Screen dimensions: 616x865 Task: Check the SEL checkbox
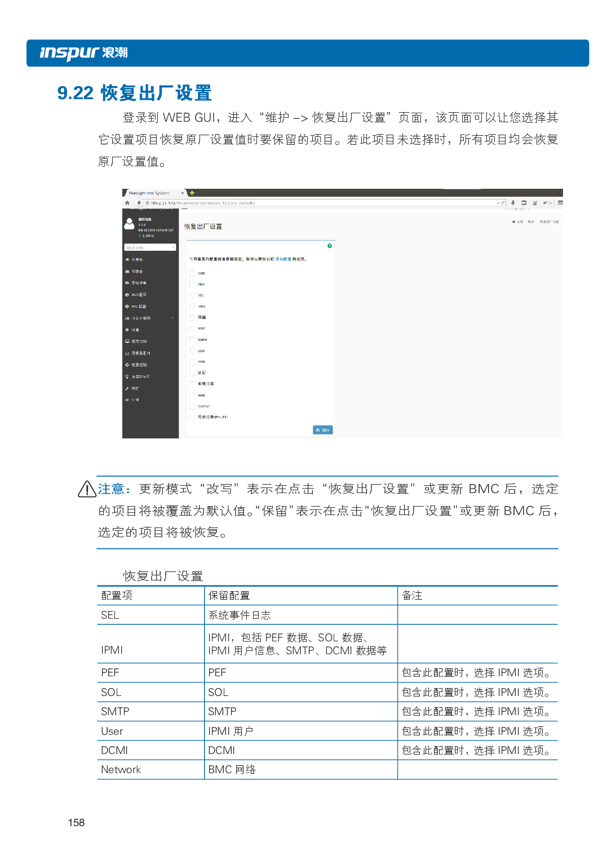pos(192,295)
